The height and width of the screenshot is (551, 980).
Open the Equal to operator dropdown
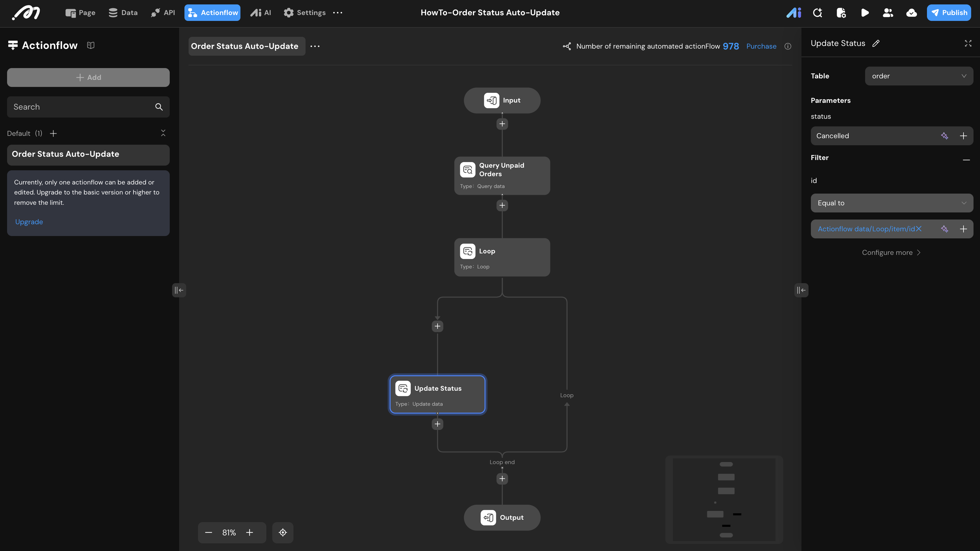(x=891, y=203)
